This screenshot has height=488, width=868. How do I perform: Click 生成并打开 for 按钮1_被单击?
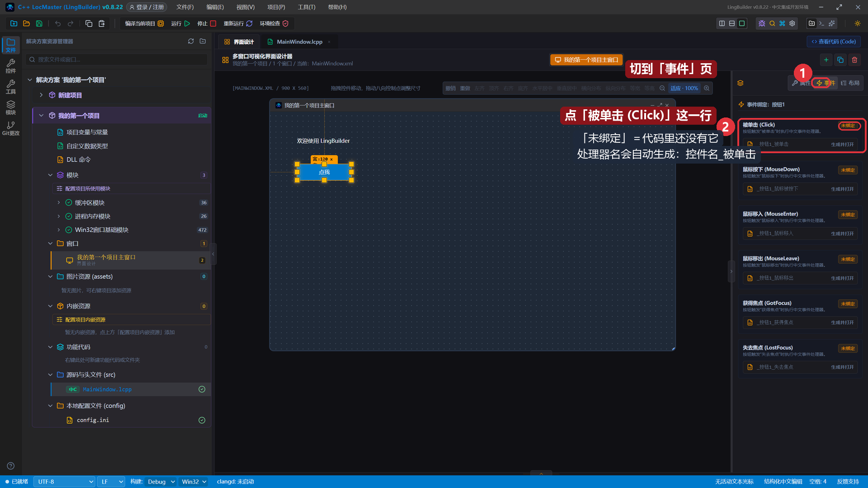(x=842, y=145)
